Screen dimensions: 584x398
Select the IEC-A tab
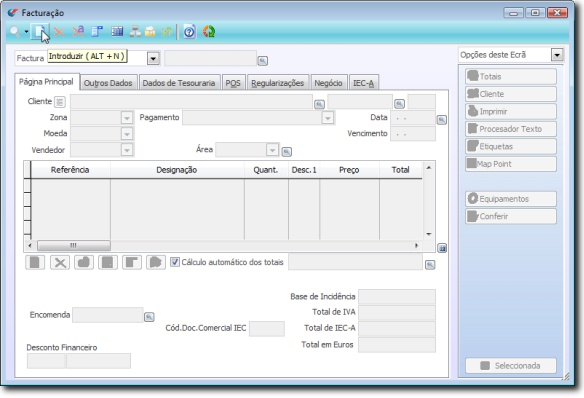point(363,83)
